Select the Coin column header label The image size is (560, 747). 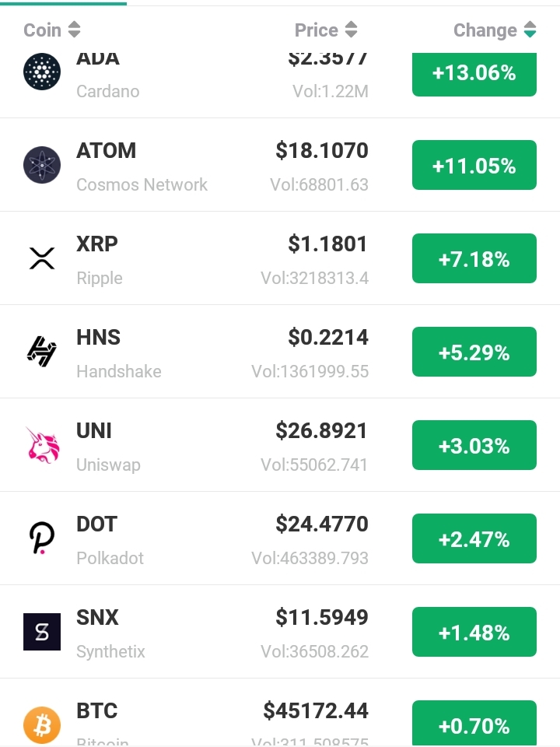tap(42, 30)
